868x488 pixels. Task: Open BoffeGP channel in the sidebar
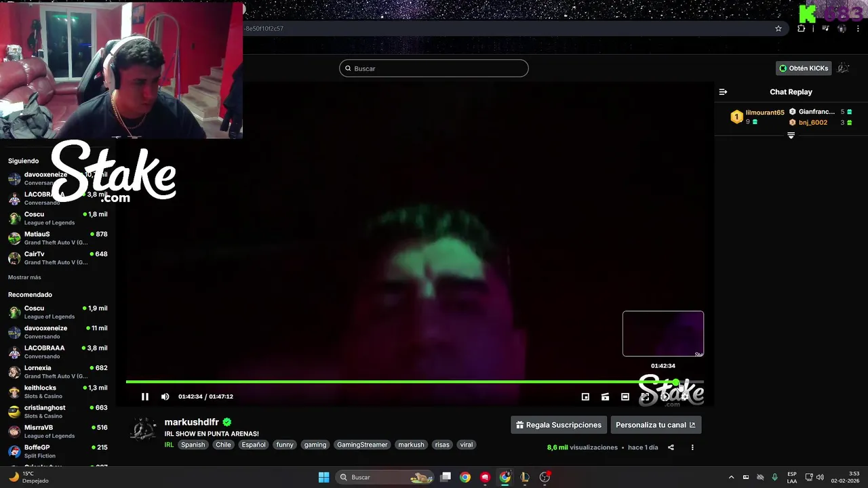[x=58, y=451]
